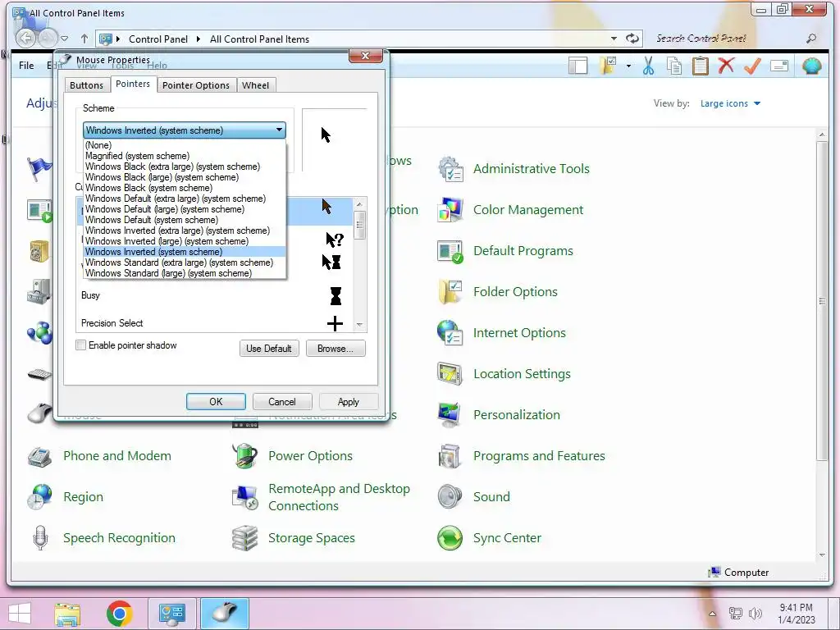
Task: Open the Phone and Modem icon
Action: pos(40,456)
